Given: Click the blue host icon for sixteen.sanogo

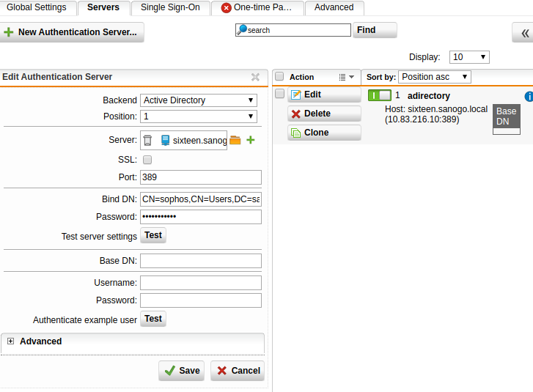Looking at the screenshot, I should 165,140.
